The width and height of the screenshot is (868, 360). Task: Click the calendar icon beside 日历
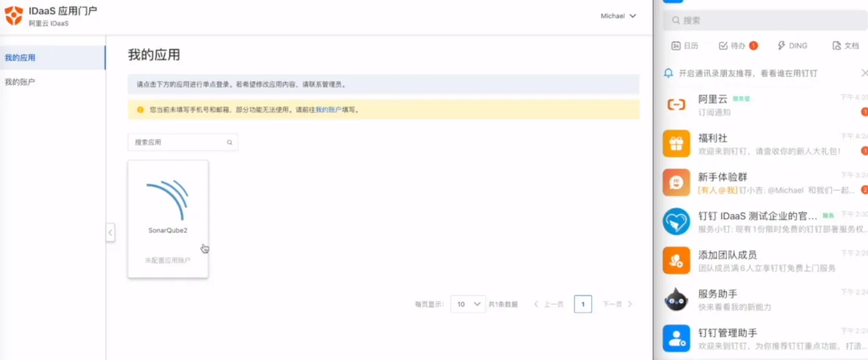(x=675, y=46)
